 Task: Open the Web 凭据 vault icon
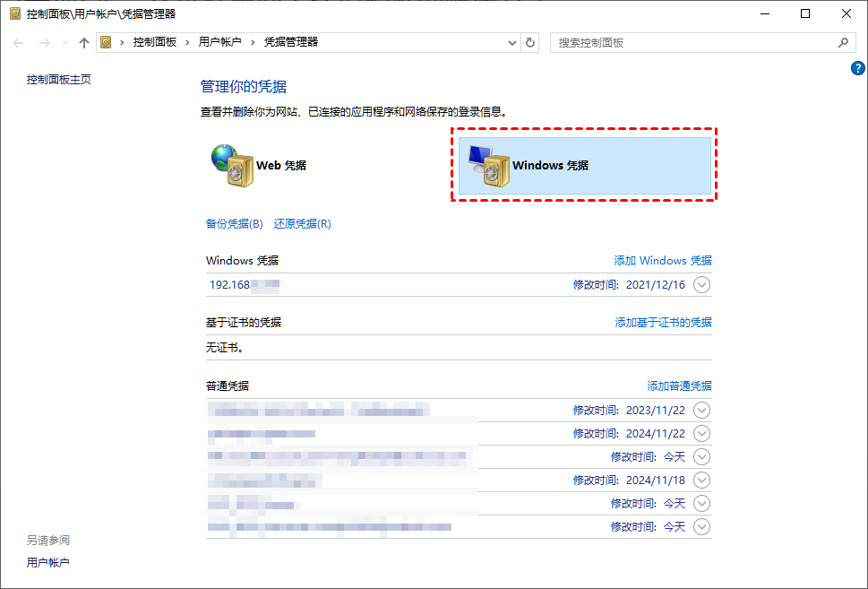[x=233, y=165]
